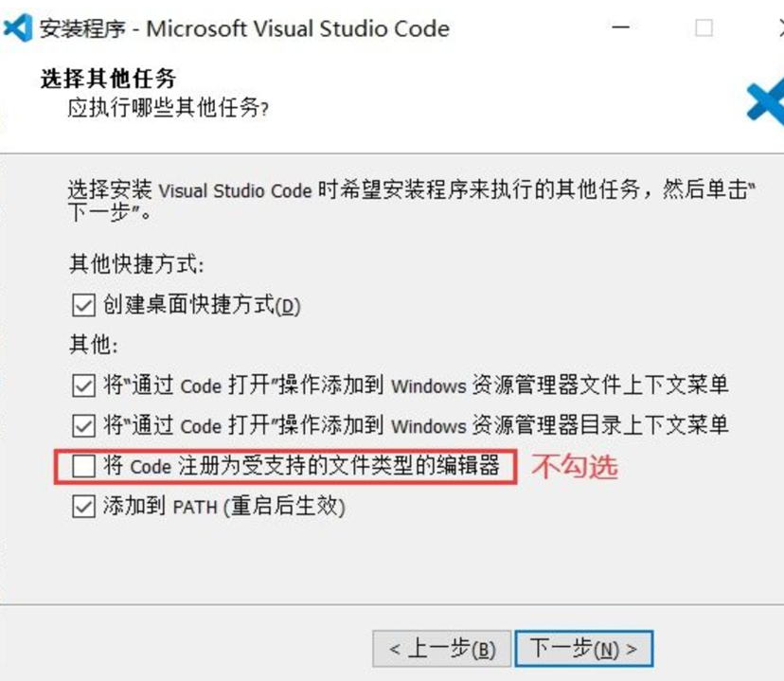Click the bold 选择其他任务 heading
784x681 pixels.
tap(108, 78)
